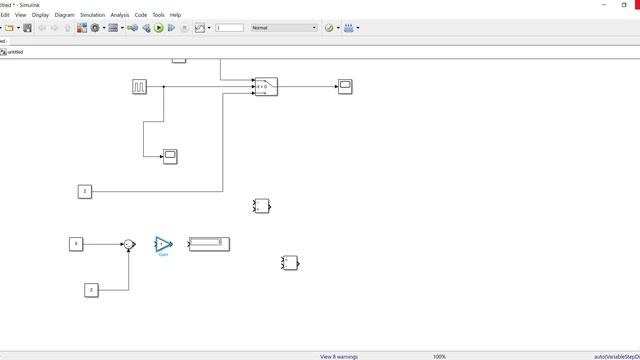Viewport: 640px width, 360px height.
Task: Open the Code menu
Action: coord(141,15)
